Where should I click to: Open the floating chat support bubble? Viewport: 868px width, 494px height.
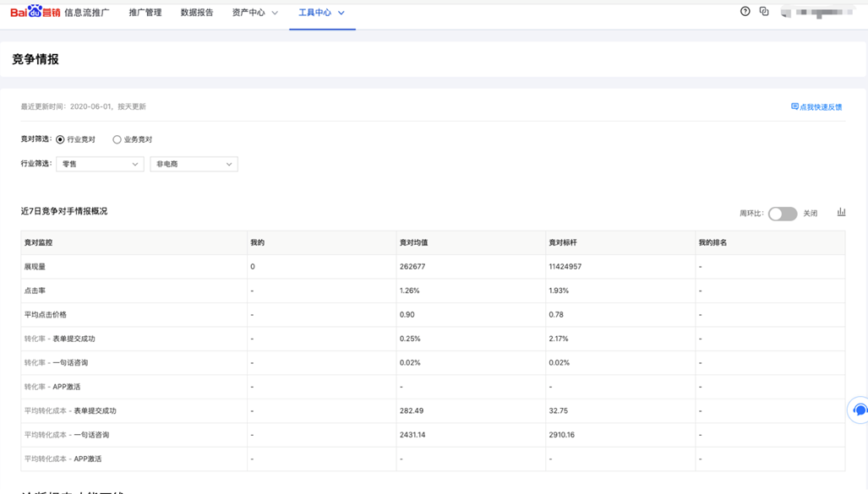point(860,410)
